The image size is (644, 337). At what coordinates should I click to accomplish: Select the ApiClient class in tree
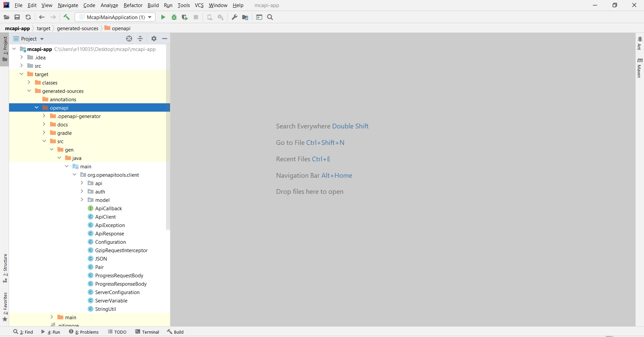pos(105,217)
